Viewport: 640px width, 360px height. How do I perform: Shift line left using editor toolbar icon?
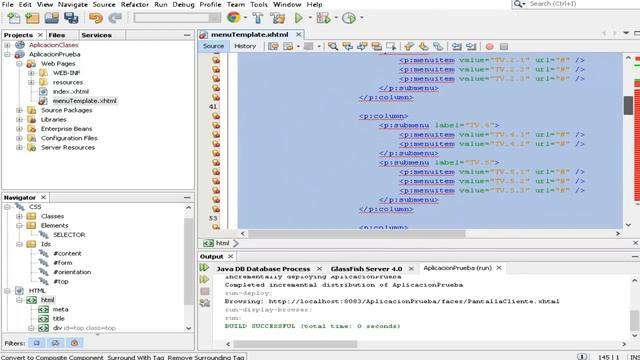[x=456, y=46]
